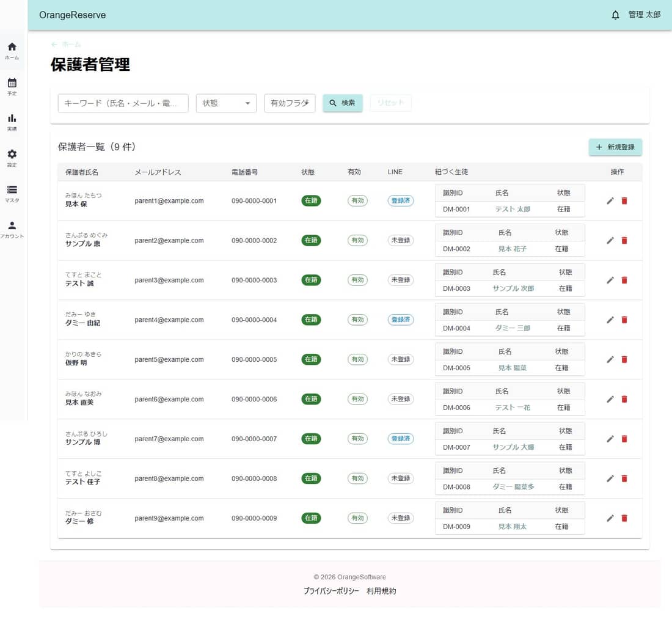The image size is (672, 619).
Task: Open the notifications bell
Action: pos(615,15)
